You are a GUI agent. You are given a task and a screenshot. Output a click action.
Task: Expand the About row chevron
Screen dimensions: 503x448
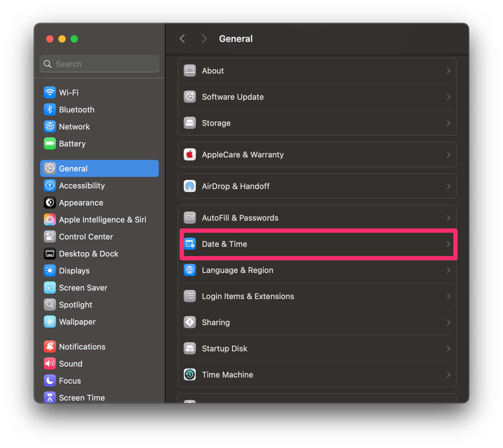tap(449, 71)
